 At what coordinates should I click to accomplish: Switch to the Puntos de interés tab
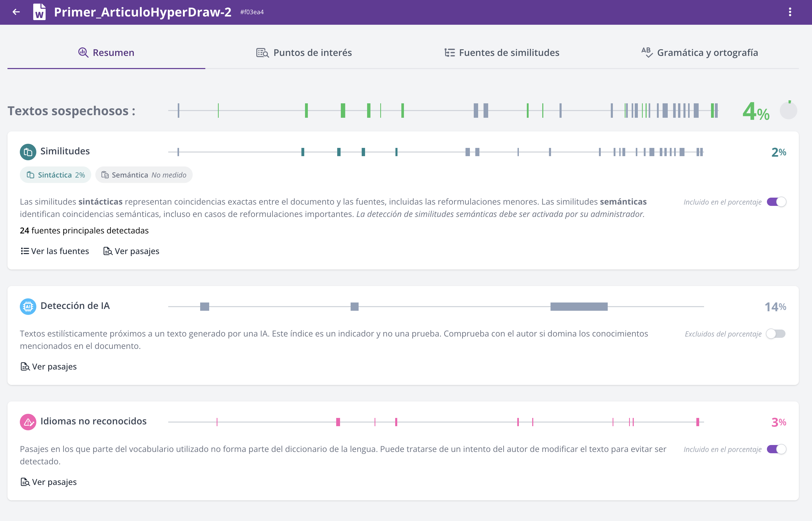coord(304,53)
